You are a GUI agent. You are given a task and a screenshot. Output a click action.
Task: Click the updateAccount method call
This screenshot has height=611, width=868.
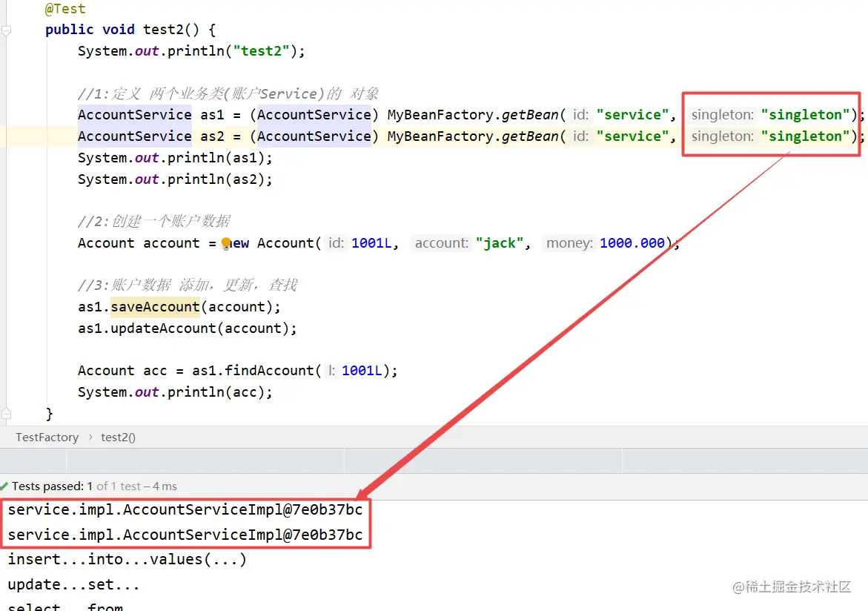163,328
